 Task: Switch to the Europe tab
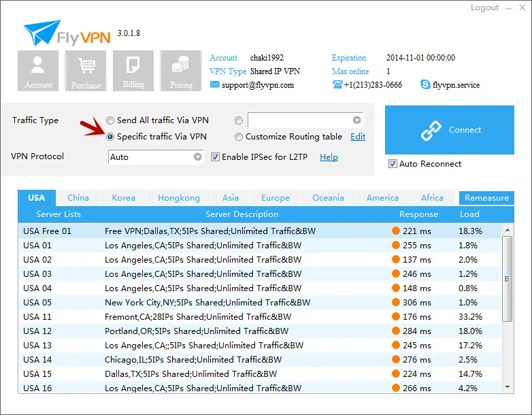coord(276,198)
